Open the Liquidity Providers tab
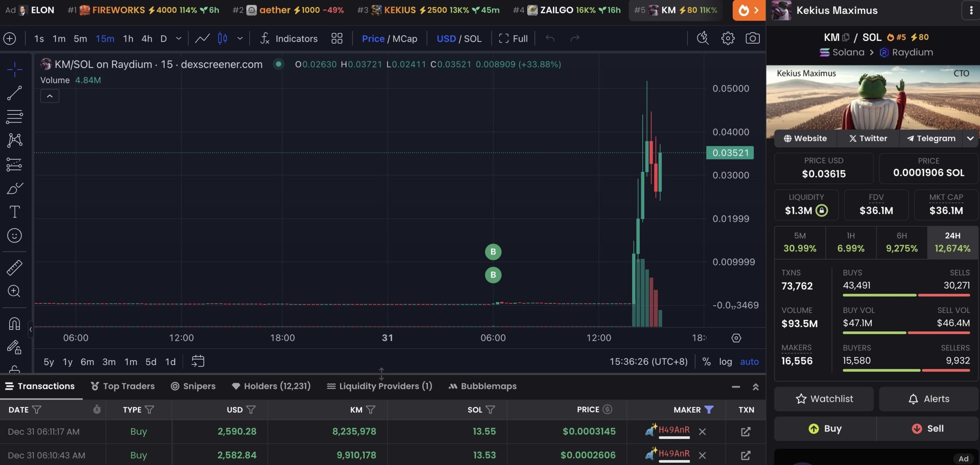 pos(379,386)
